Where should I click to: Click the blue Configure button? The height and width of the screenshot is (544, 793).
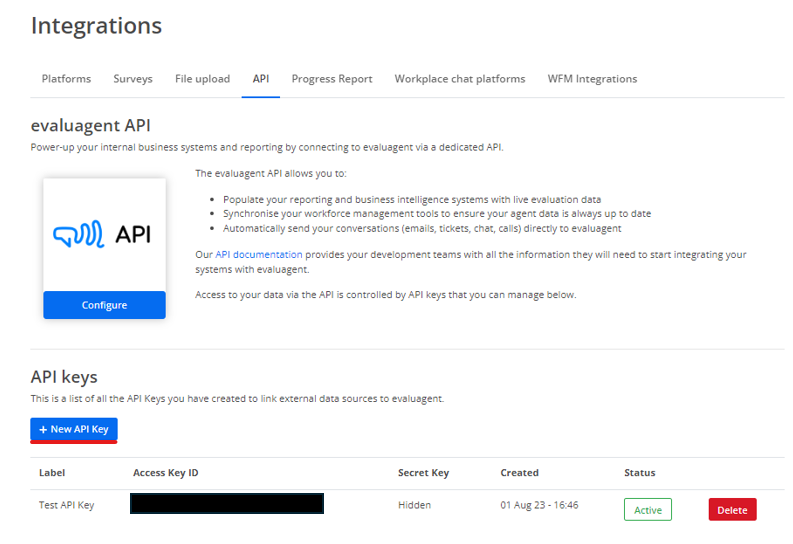click(104, 305)
